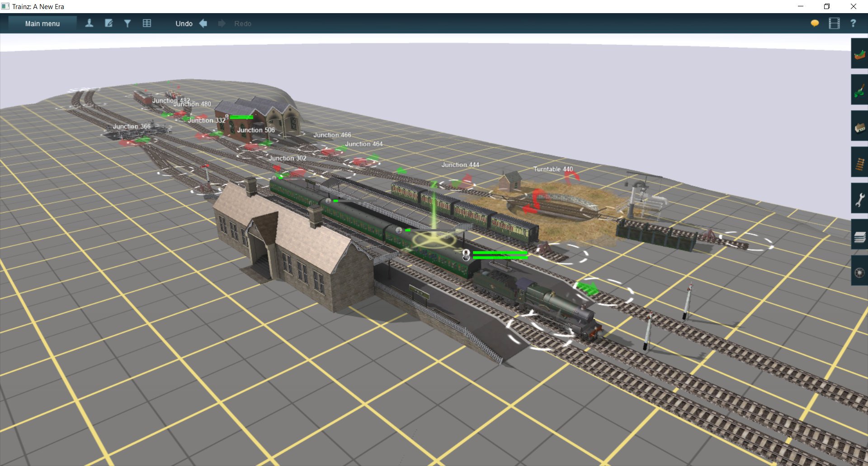Close the Trainz: A New Era window
The height and width of the screenshot is (466, 868).
pos(854,6)
